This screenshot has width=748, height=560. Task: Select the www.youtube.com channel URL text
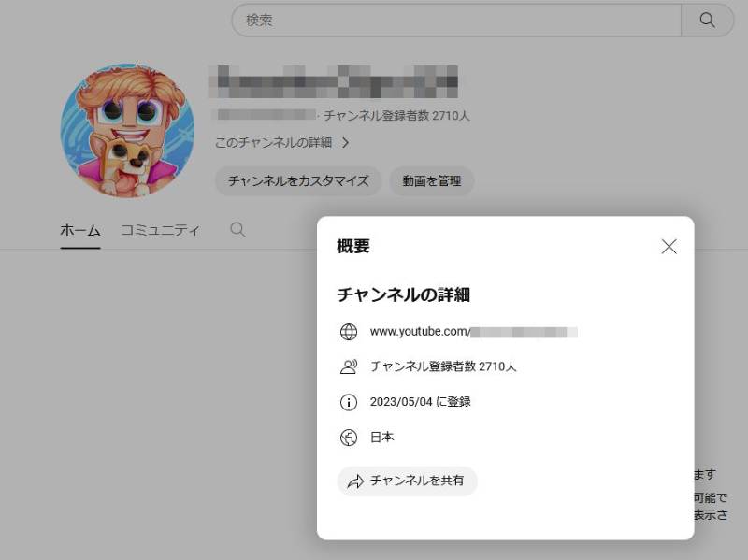474,332
